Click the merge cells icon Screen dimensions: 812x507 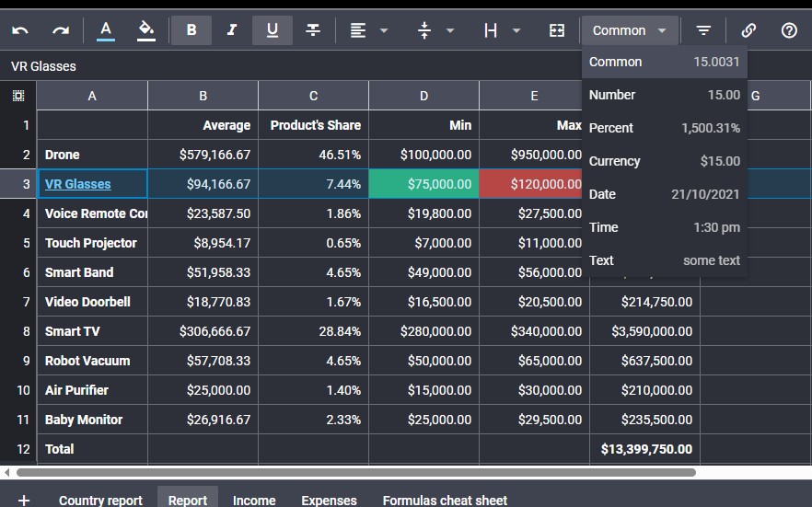click(557, 30)
